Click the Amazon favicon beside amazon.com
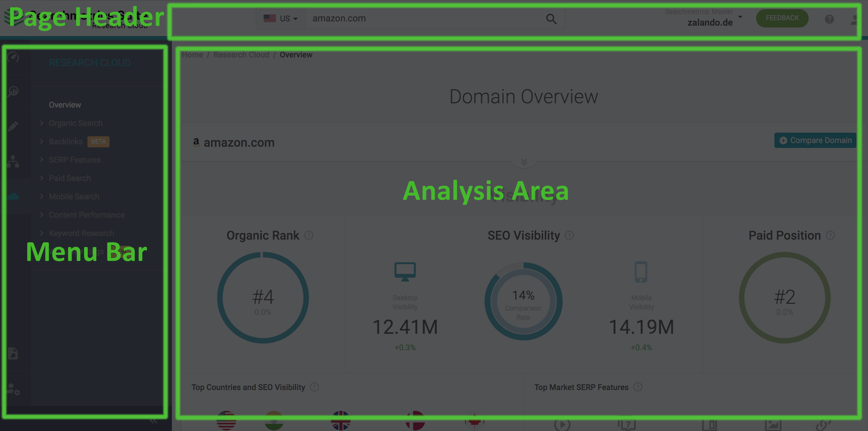The height and width of the screenshot is (431, 868). tap(196, 142)
